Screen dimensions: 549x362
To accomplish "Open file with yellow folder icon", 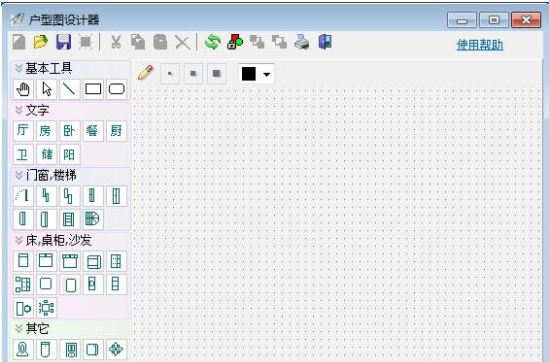I will tap(41, 42).
